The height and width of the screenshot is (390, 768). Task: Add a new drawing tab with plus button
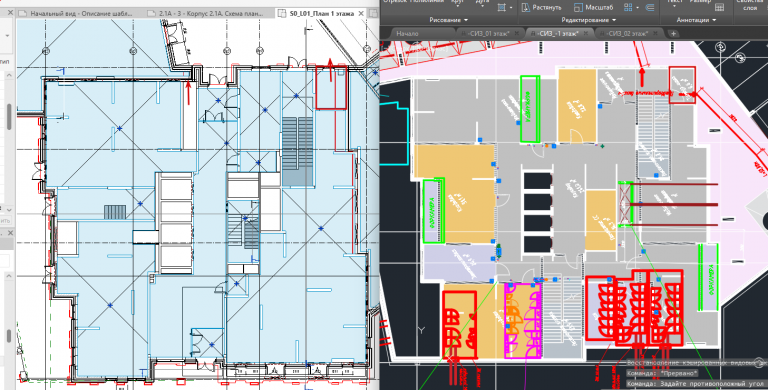click(673, 33)
